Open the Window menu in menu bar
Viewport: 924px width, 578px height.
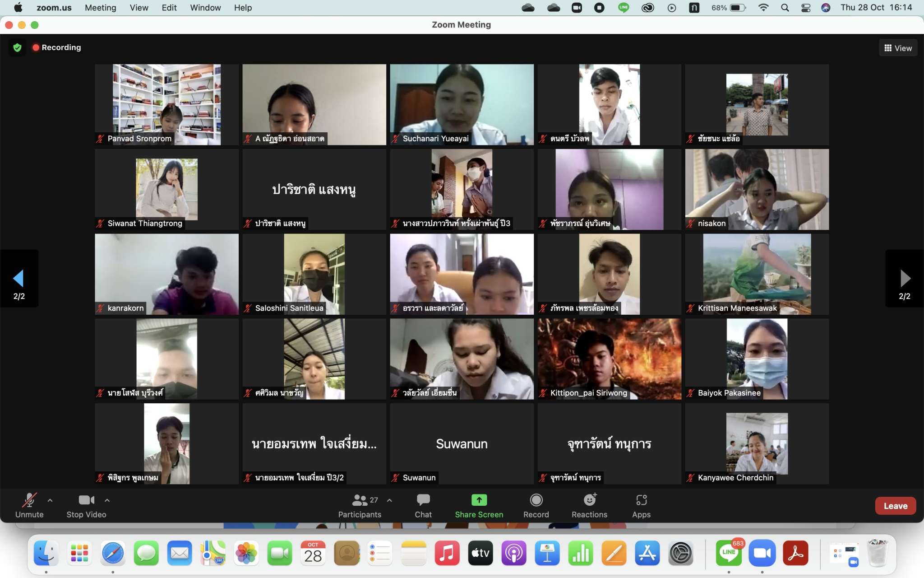click(205, 8)
